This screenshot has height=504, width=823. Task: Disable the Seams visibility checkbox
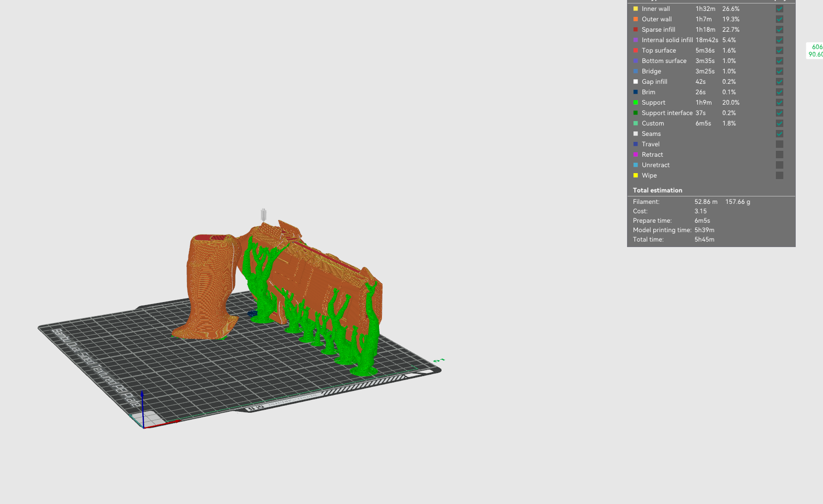[x=779, y=134]
